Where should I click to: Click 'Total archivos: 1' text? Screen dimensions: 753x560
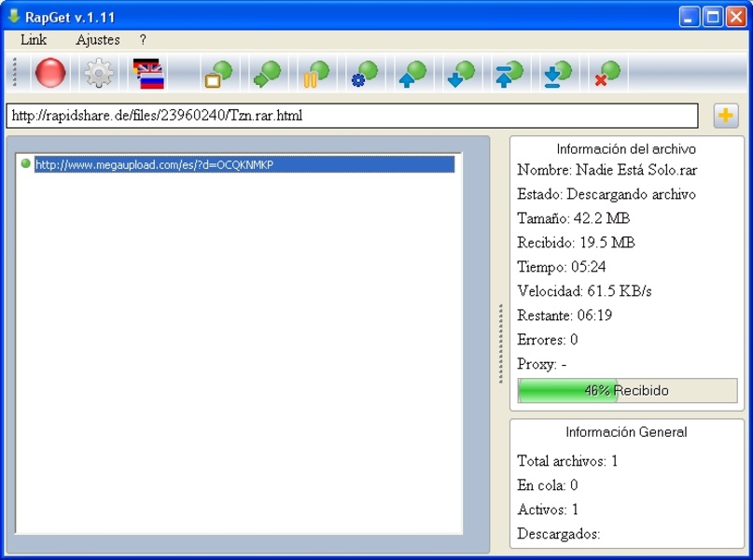(x=567, y=461)
